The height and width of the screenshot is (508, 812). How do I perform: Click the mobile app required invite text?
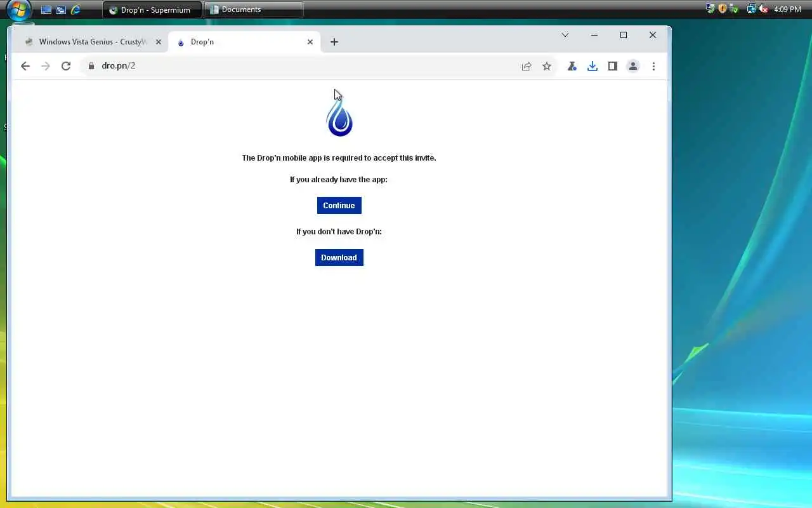pos(339,158)
